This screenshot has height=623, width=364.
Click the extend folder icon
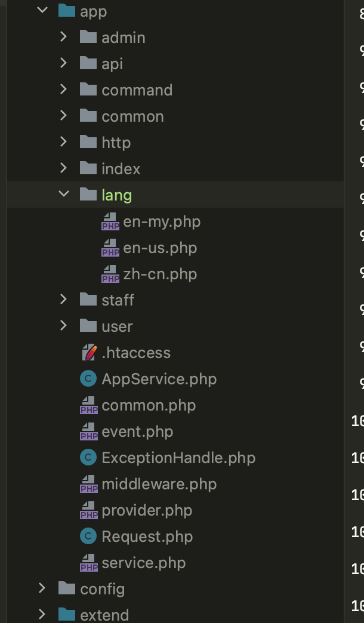click(67, 614)
